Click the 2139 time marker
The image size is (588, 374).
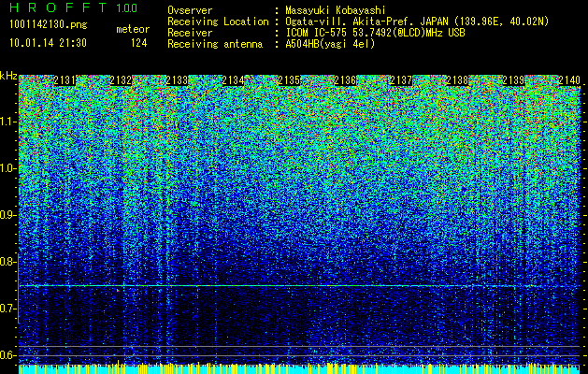tap(513, 80)
